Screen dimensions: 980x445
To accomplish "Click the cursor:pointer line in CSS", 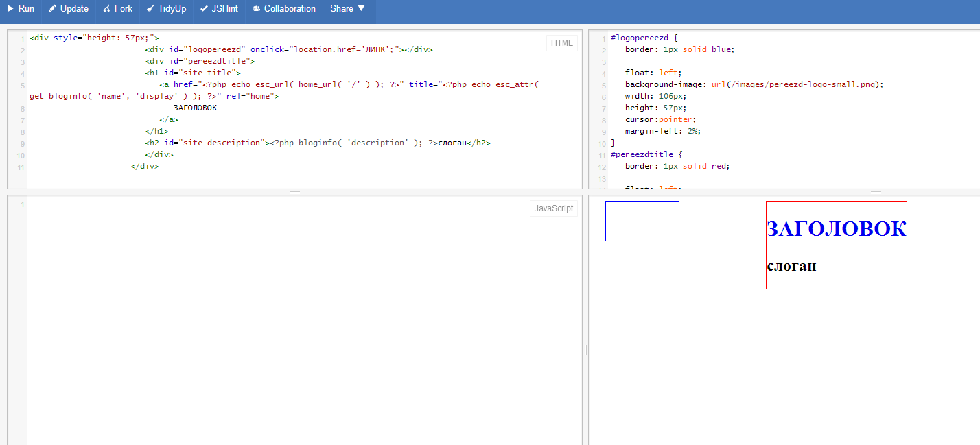I will tap(660, 119).
